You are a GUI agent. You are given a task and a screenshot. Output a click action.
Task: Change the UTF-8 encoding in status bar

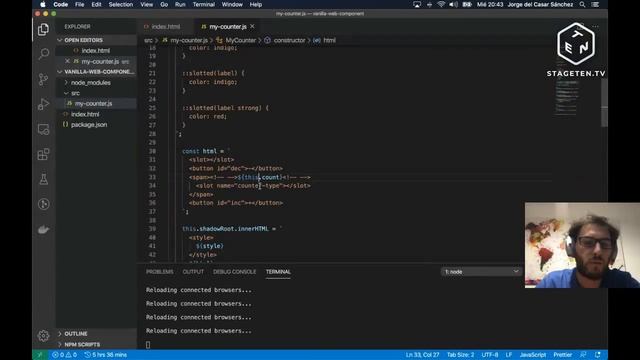pos(490,355)
